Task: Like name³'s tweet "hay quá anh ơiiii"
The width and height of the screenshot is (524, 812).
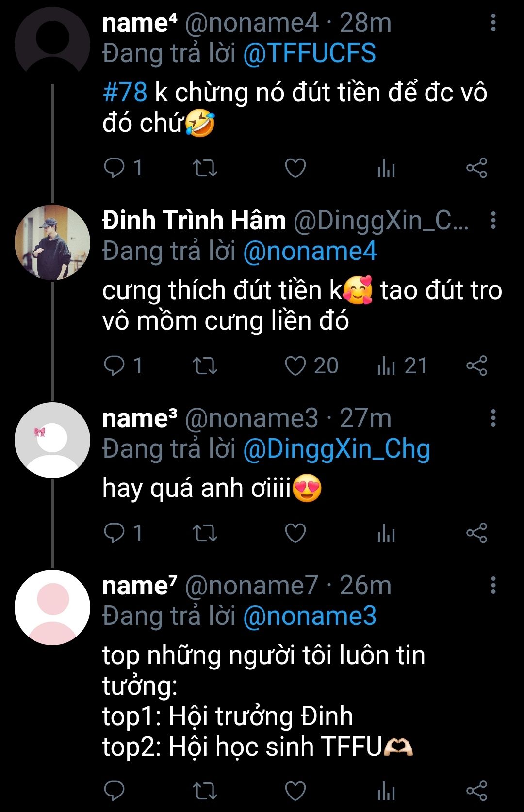Action: (295, 533)
